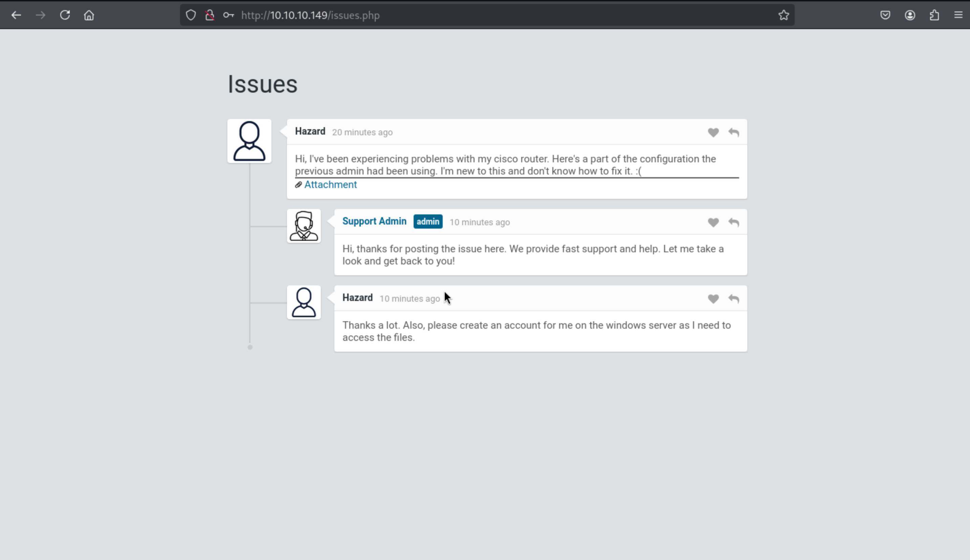Screen dimensions: 970x560
Task: Click the URL address bar field
Action: [500, 15]
